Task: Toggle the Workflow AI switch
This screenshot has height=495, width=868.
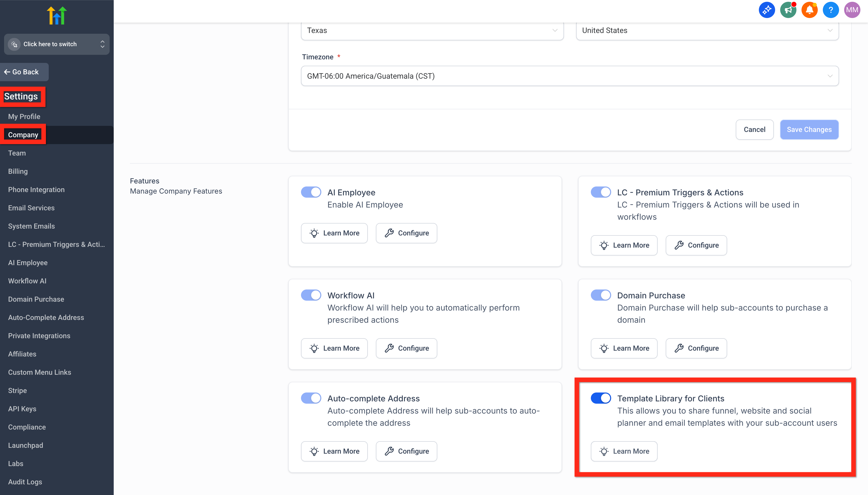Action: [x=311, y=295]
